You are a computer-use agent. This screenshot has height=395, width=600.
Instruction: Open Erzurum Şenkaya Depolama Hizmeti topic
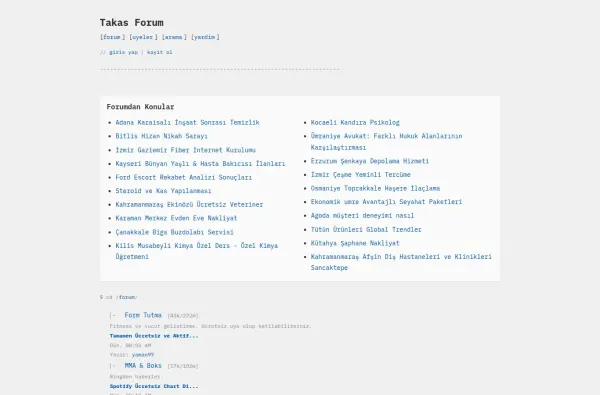pos(370,161)
